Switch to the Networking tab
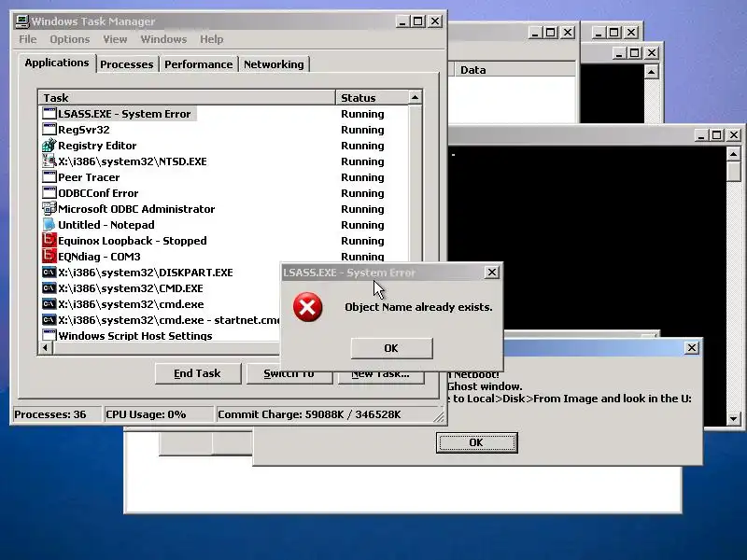This screenshot has width=747, height=560. [274, 64]
